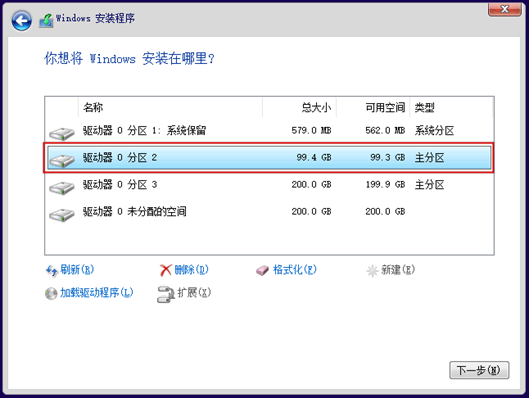Select the 驱动器 0 分区 3 row
The width and height of the screenshot is (529, 398).
tap(269, 184)
